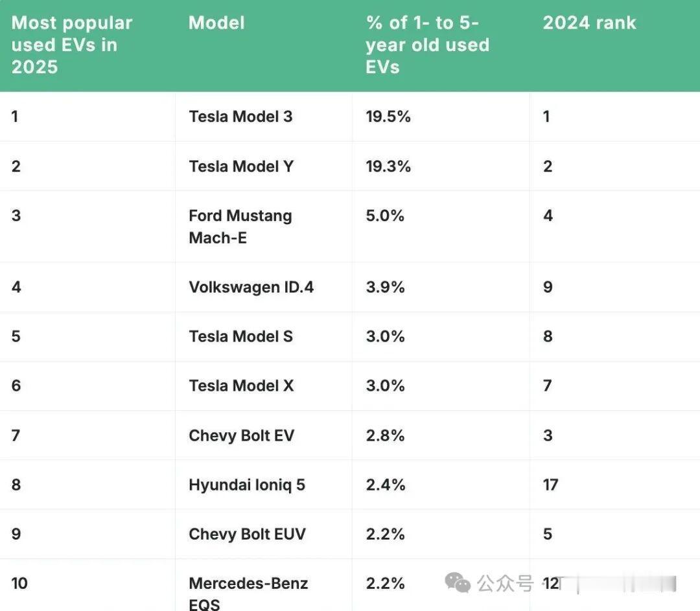Screen dimensions: 700x611
Task: Click the Tesla Model S entry
Action: click(240, 336)
